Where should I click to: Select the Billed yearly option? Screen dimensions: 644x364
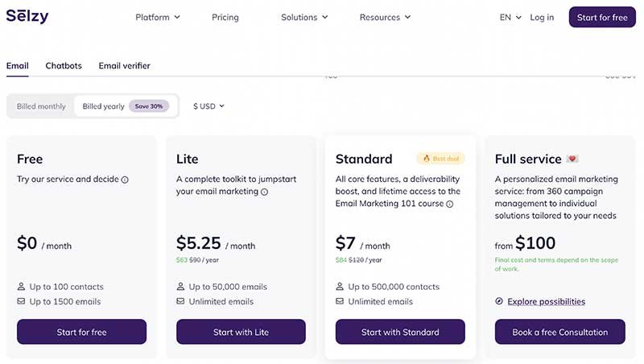(103, 106)
